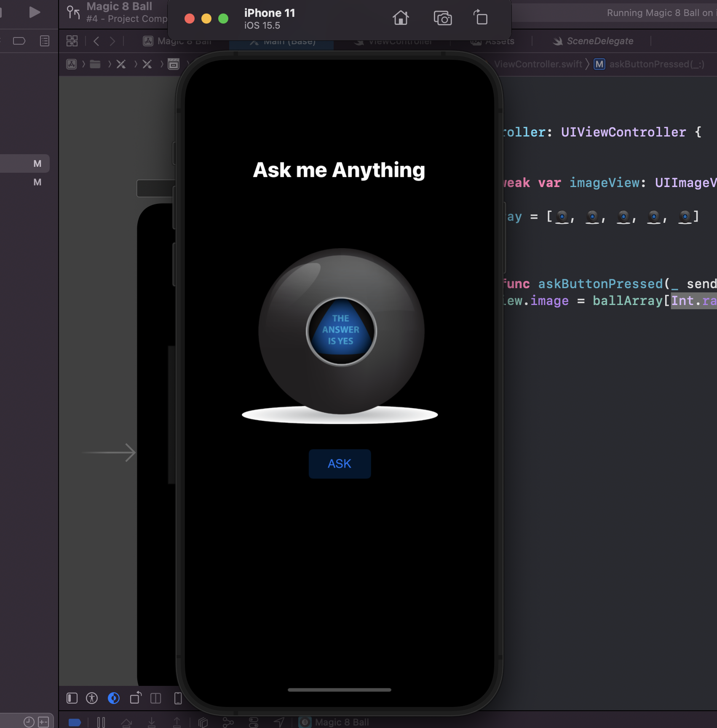
Task: Pause program execution in the debug bar
Action: pos(101,723)
